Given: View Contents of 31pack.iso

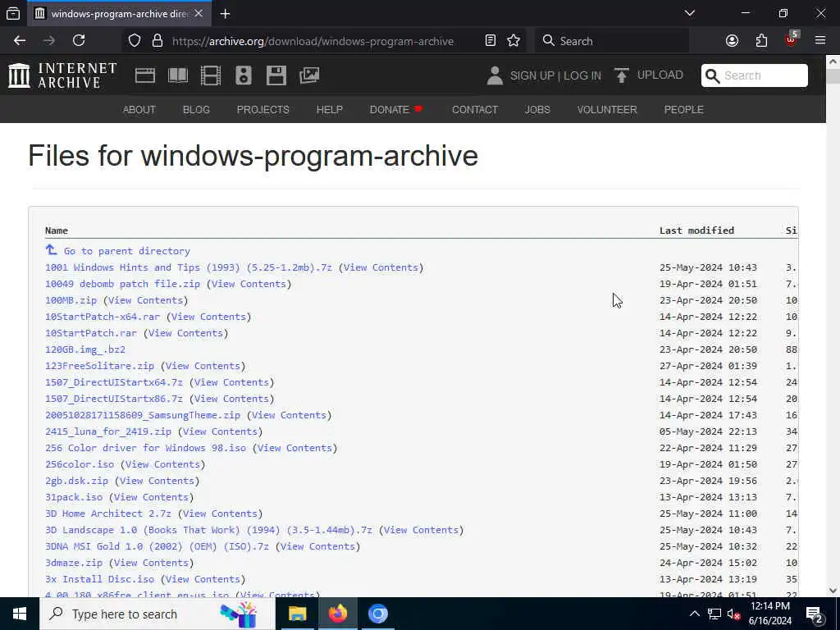Looking at the screenshot, I should [151, 497].
